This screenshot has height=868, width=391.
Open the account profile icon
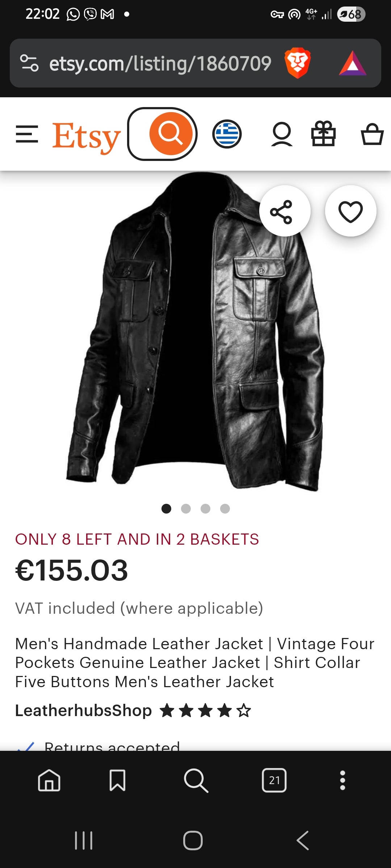tap(282, 134)
